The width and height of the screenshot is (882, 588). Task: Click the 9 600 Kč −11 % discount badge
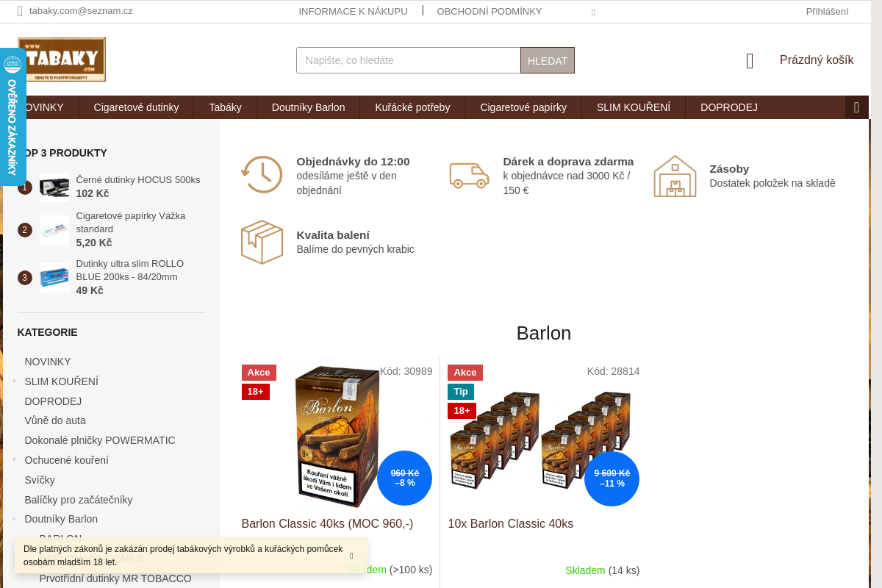(612, 478)
